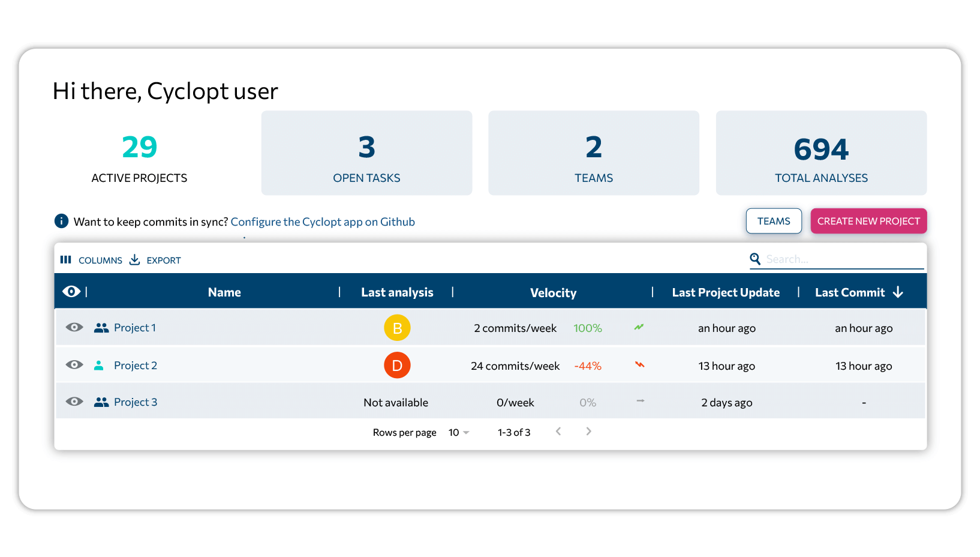This screenshot has height=557, width=980.
Task: Select the B grade badge for Project 1
Action: 397,328
